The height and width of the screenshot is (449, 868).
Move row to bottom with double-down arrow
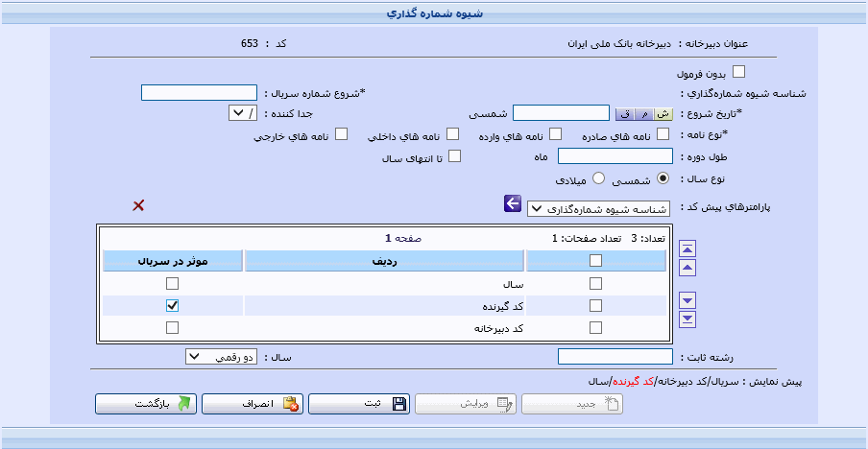(687, 319)
